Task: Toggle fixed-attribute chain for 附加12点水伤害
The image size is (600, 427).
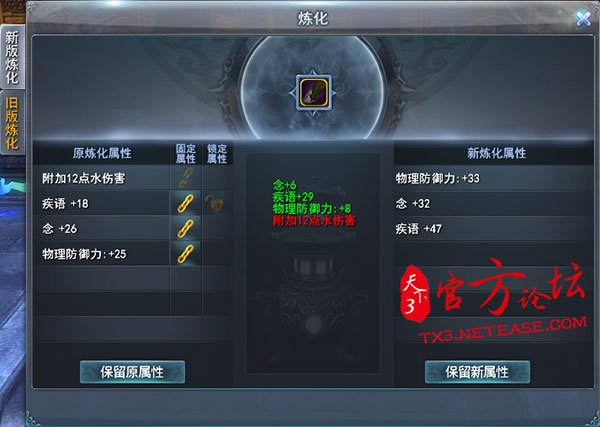Action: 186,178
